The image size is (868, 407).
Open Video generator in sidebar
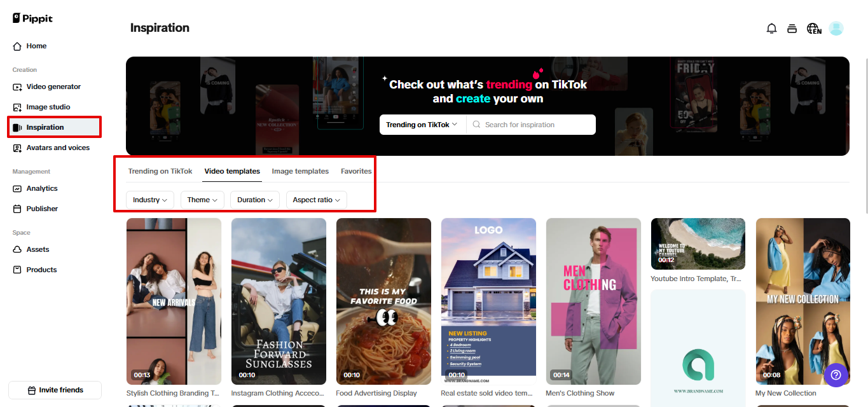(x=54, y=86)
